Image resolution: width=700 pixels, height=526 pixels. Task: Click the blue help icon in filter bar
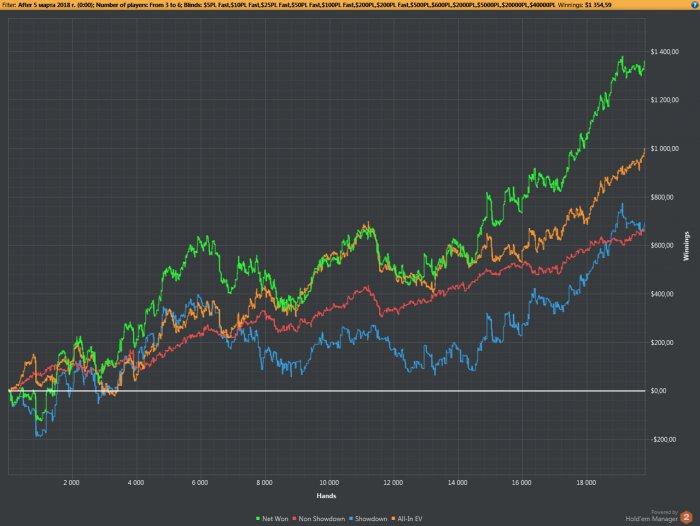pos(696,4)
